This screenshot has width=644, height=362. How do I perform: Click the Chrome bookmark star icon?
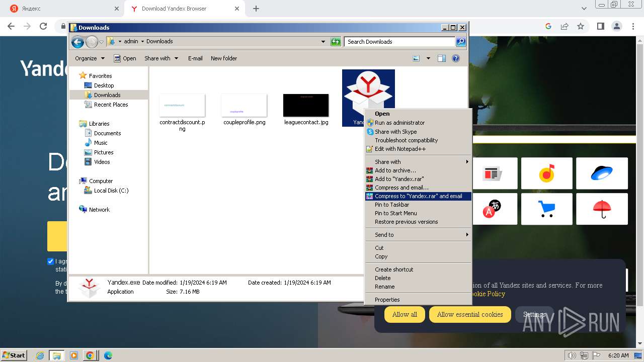tap(581, 26)
